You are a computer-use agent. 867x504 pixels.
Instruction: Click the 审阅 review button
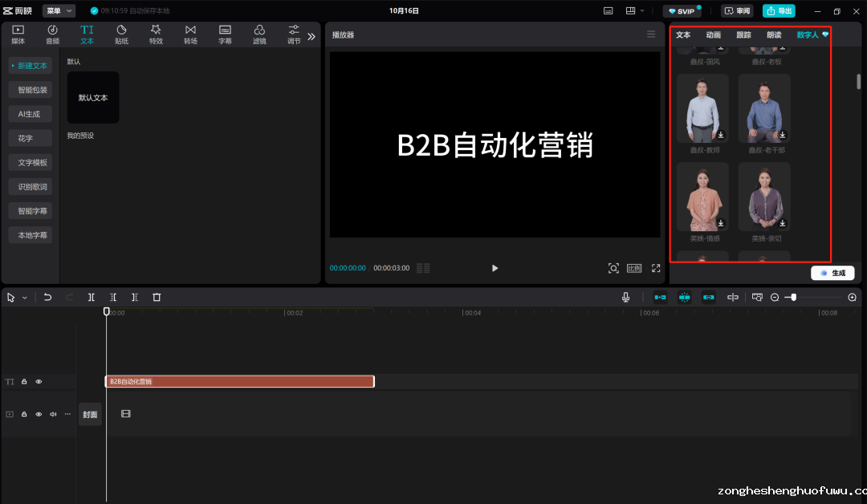click(x=737, y=11)
